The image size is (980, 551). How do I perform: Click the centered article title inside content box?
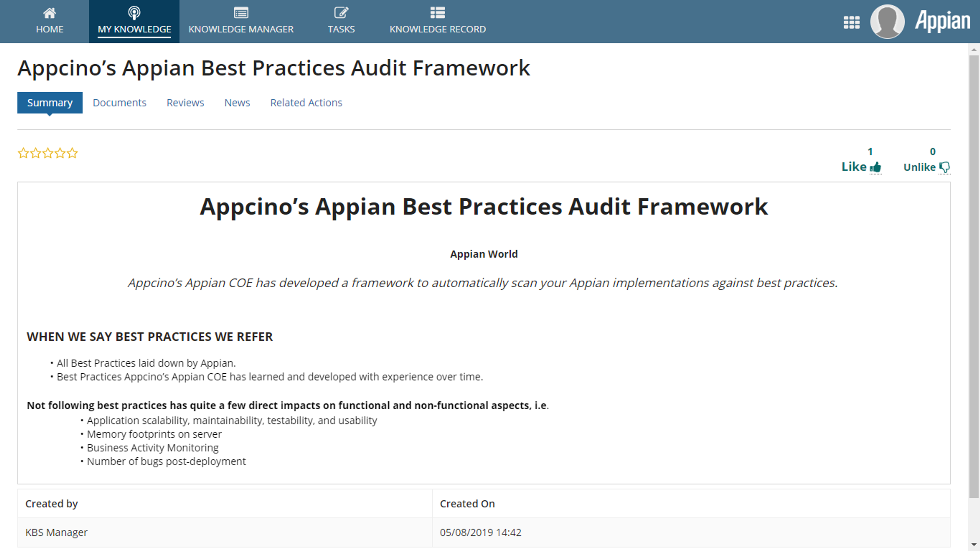click(x=484, y=207)
